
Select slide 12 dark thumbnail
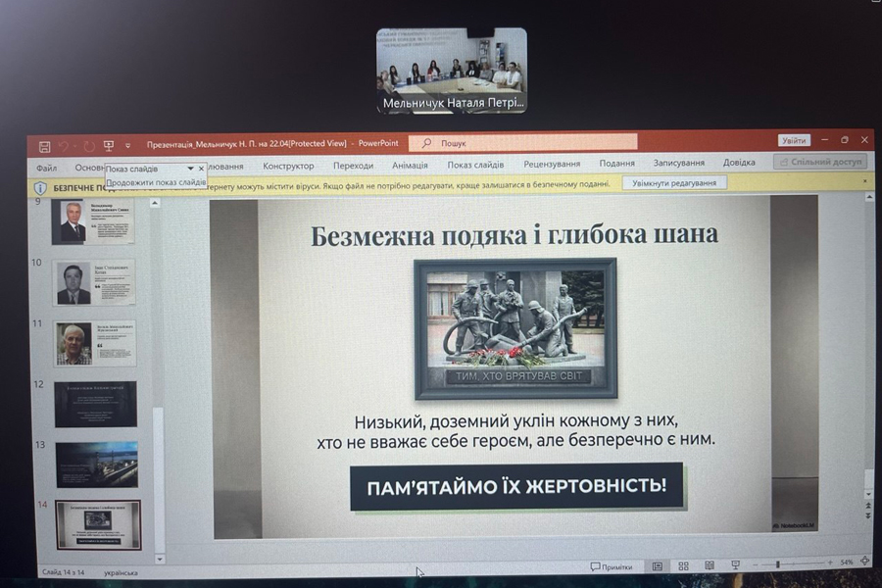coord(96,404)
